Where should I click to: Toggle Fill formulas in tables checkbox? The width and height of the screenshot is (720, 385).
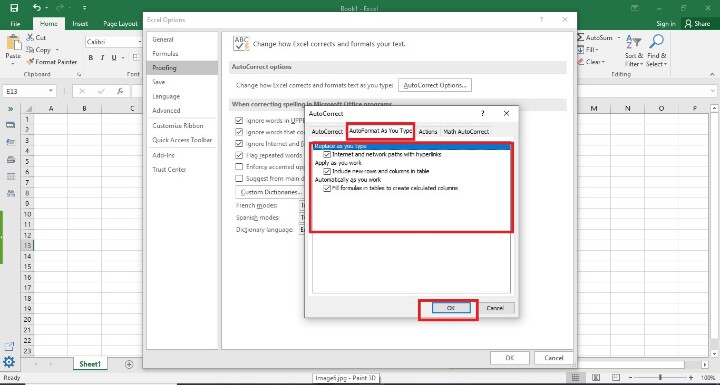[327, 188]
